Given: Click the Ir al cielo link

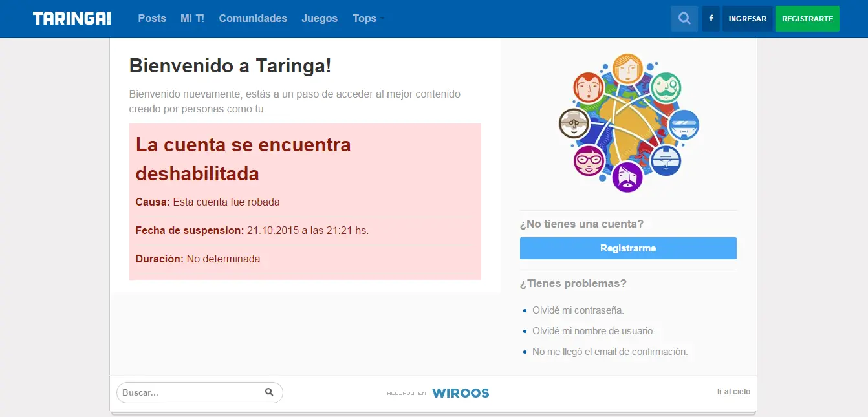Looking at the screenshot, I should point(733,392).
